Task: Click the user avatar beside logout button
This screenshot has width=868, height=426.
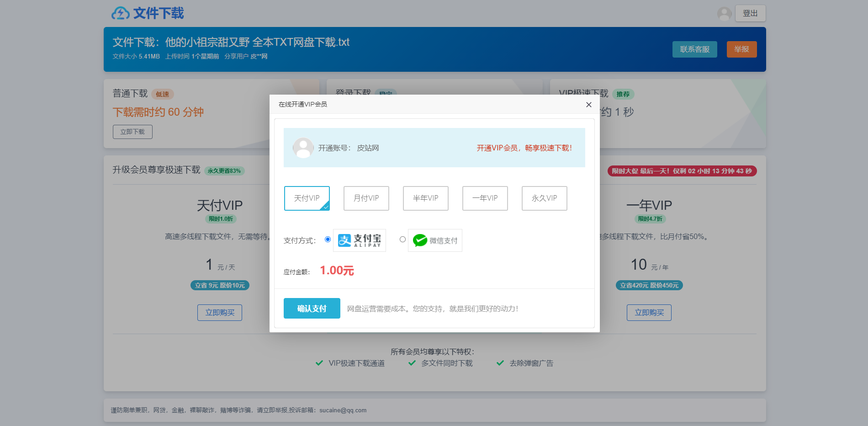Action: [724, 14]
